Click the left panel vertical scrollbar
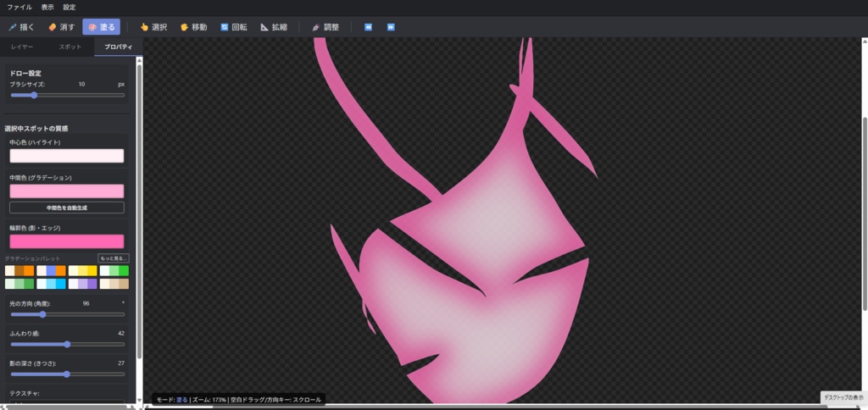 pos(139,210)
